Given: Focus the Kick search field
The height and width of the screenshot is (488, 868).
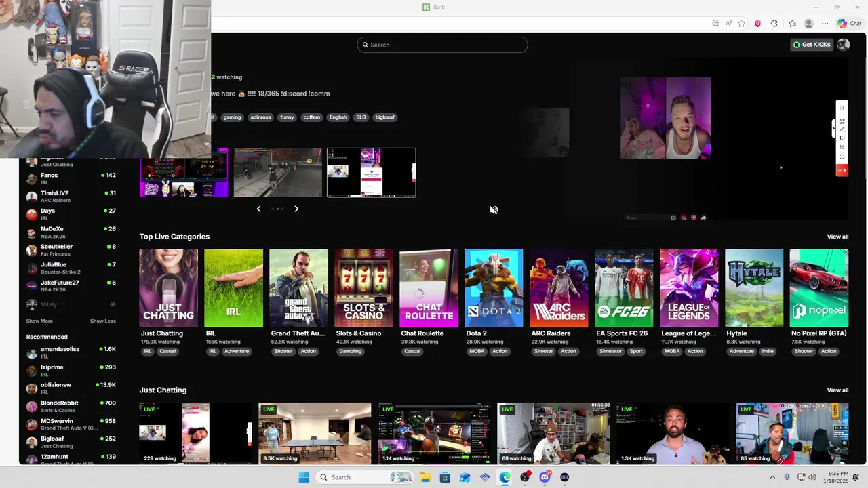Looking at the screenshot, I should tap(442, 45).
